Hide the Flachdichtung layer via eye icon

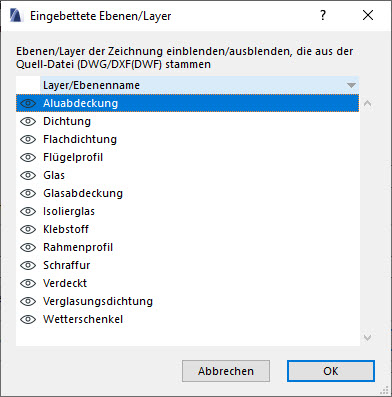click(28, 139)
